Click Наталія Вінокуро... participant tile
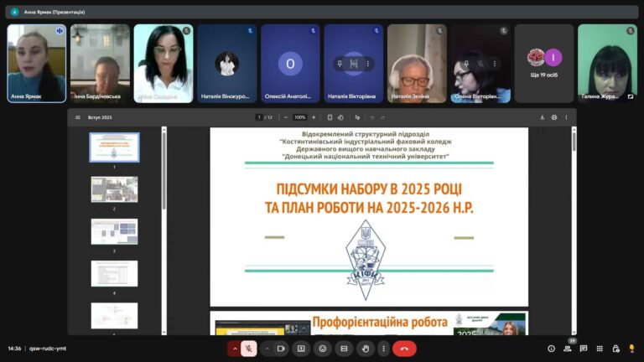 pos(226,63)
